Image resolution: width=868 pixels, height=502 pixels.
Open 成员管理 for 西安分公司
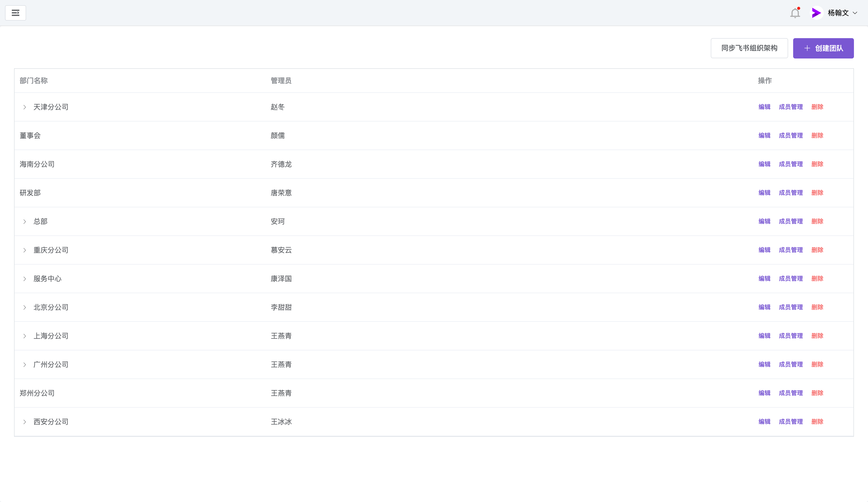pos(790,421)
